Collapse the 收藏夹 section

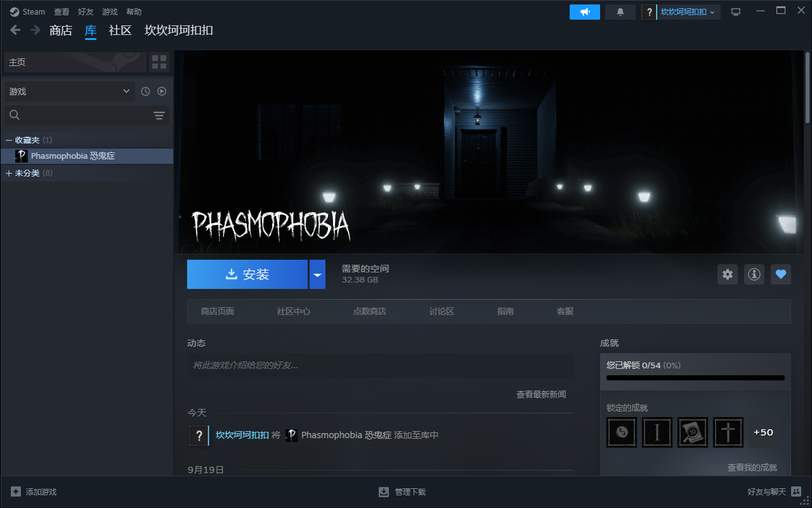coord(9,140)
